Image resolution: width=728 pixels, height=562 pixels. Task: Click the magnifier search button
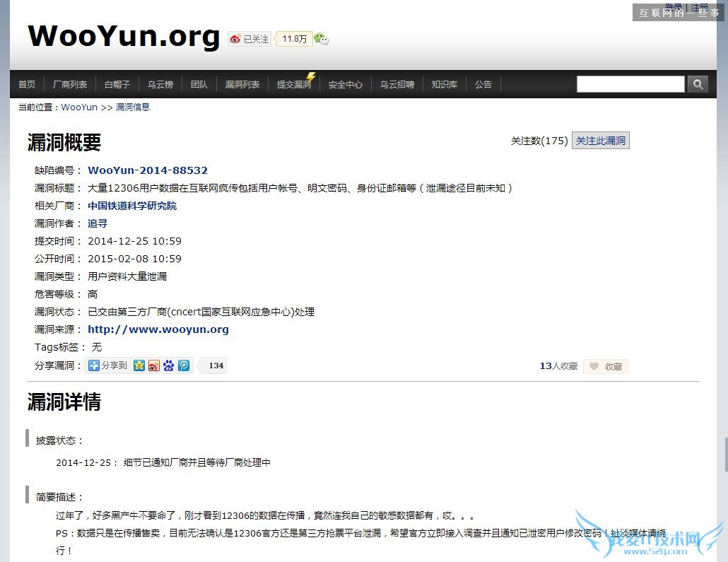click(698, 84)
